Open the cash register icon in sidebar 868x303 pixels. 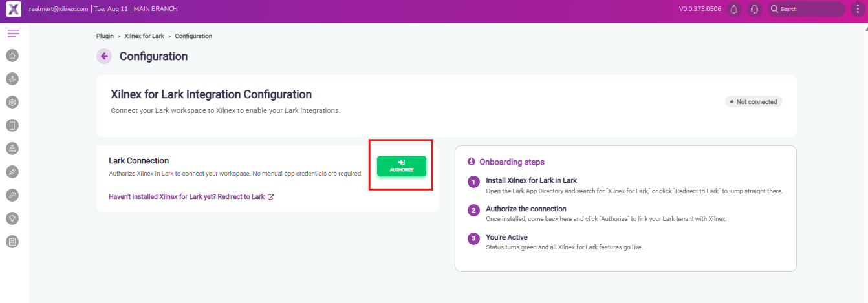point(12,149)
